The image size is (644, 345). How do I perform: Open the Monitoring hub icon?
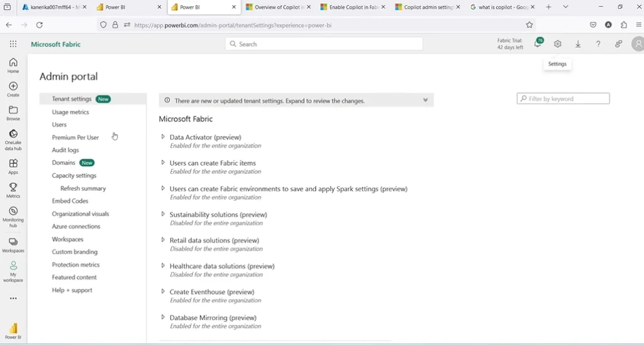13,217
